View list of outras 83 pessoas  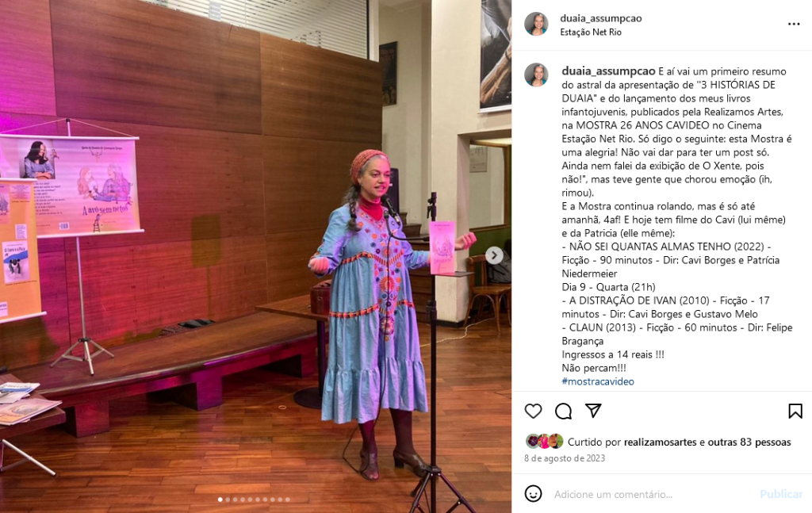pyautogui.click(x=749, y=442)
